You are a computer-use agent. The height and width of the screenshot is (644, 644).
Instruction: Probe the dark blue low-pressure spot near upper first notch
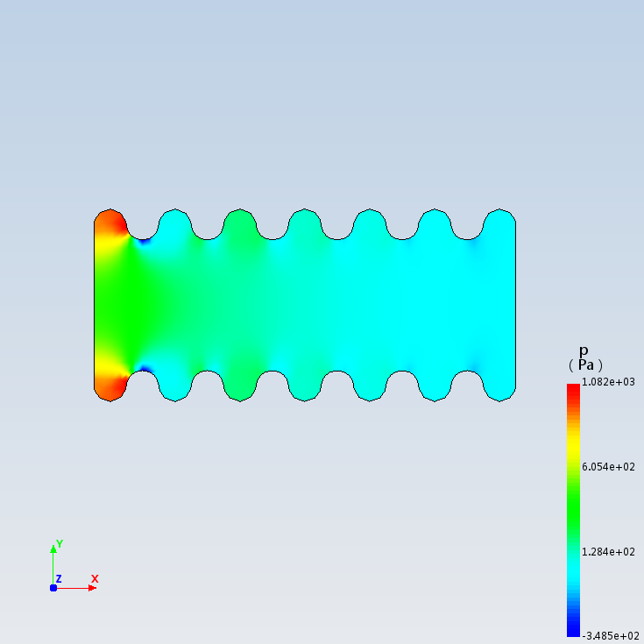(x=143, y=240)
